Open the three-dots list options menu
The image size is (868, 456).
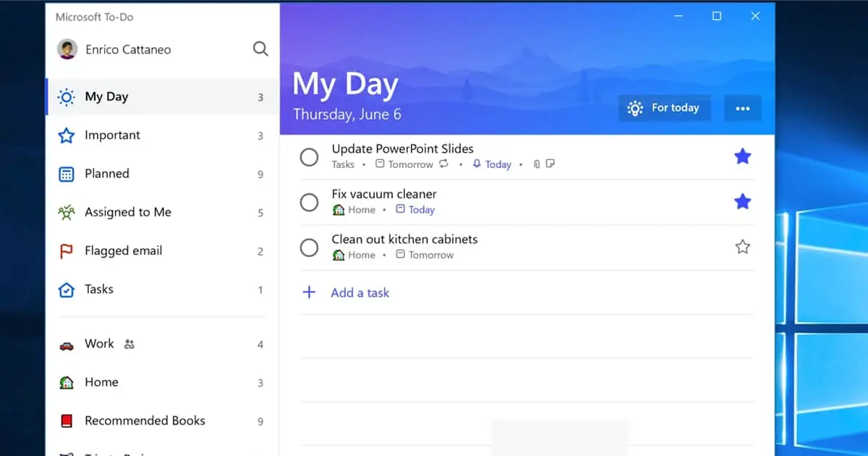pyautogui.click(x=742, y=109)
